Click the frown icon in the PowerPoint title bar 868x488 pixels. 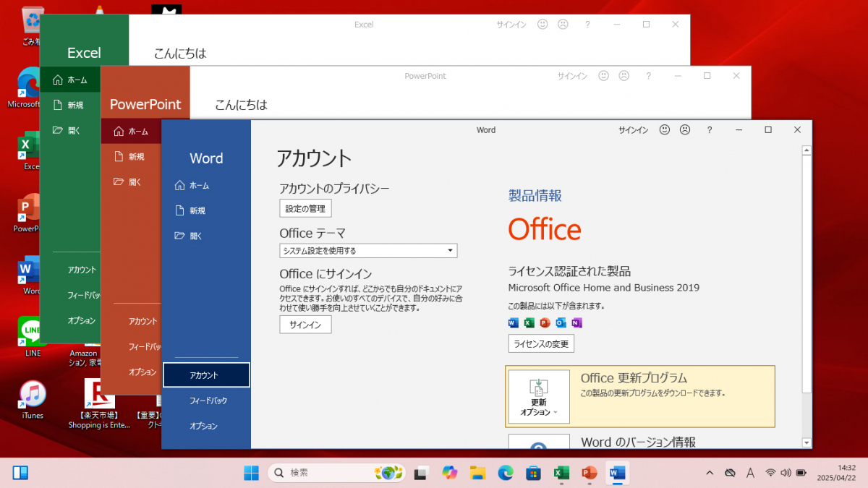624,76
